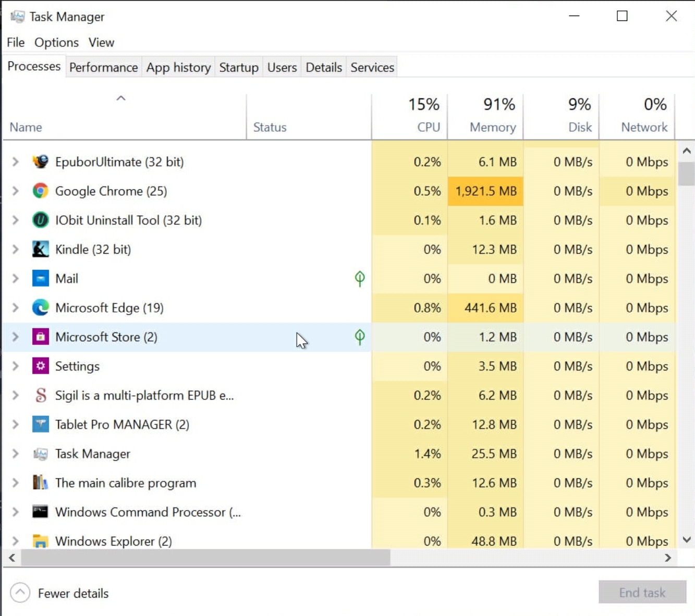This screenshot has width=695, height=616.
Task: Expand the Tablet Pro MANAGER (2) group
Action: [15, 425]
